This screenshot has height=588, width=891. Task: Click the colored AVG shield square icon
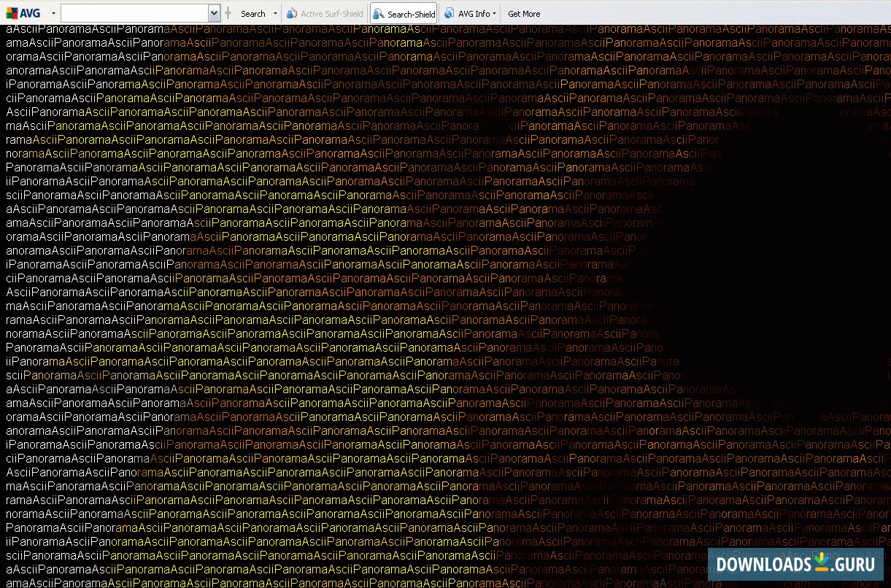[10, 13]
